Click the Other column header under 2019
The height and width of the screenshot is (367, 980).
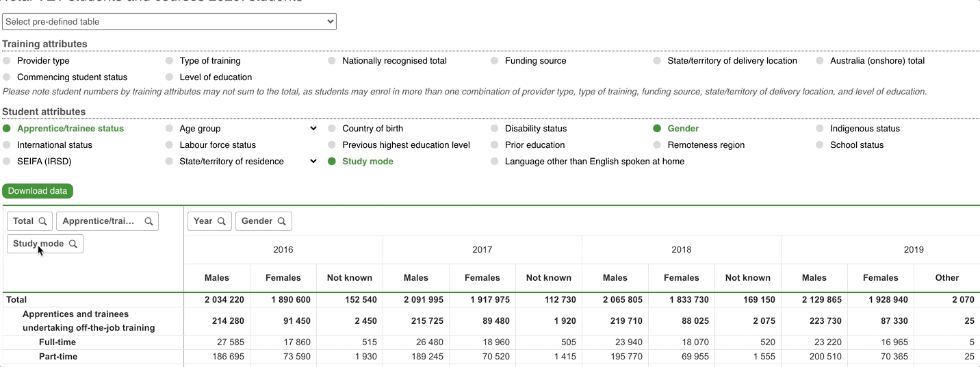pyautogui.click(x=947, y=278)
